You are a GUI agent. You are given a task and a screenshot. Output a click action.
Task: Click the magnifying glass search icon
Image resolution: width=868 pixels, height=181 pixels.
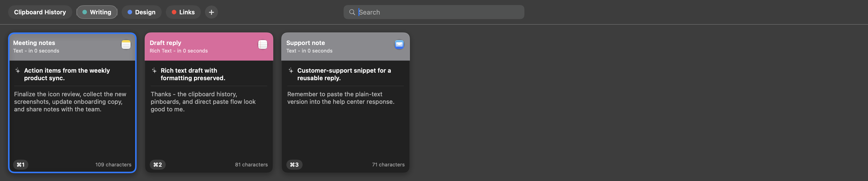[352, 12]
